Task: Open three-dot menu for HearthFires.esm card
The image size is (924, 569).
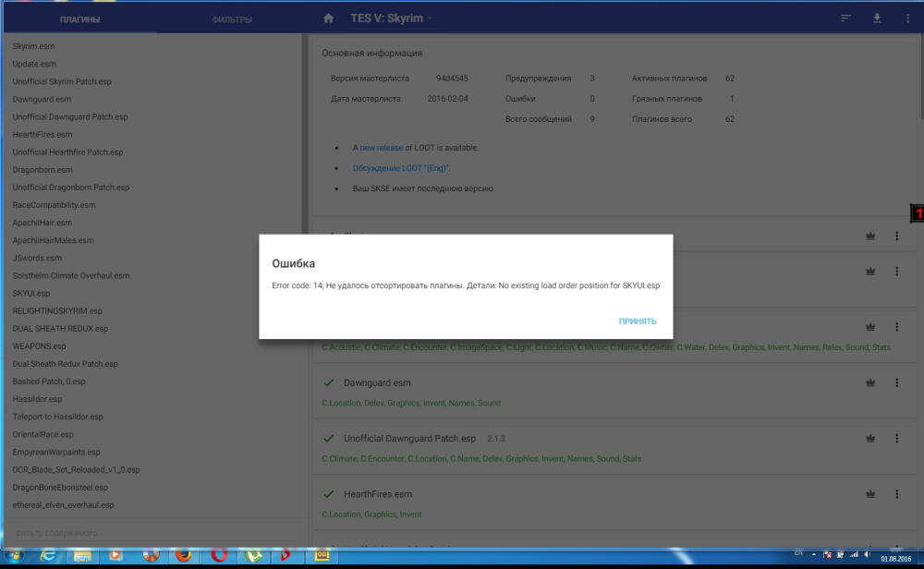Action: point(897,494)
